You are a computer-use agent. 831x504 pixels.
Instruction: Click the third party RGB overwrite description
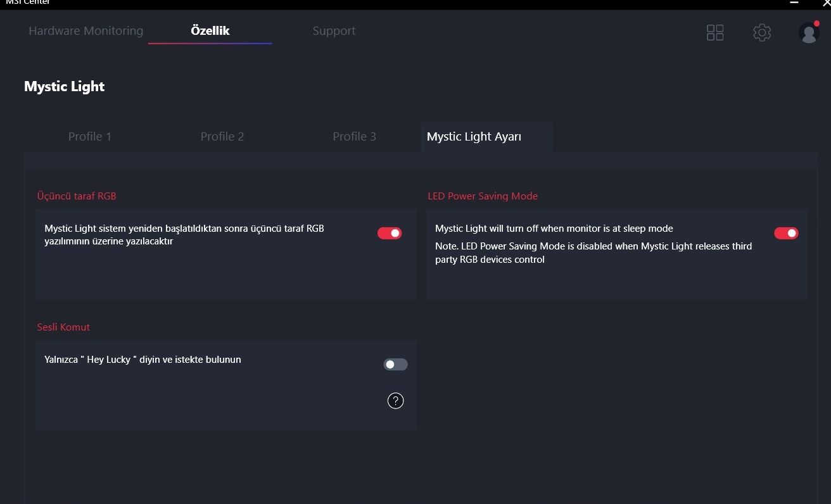click(x=184, y=234)
